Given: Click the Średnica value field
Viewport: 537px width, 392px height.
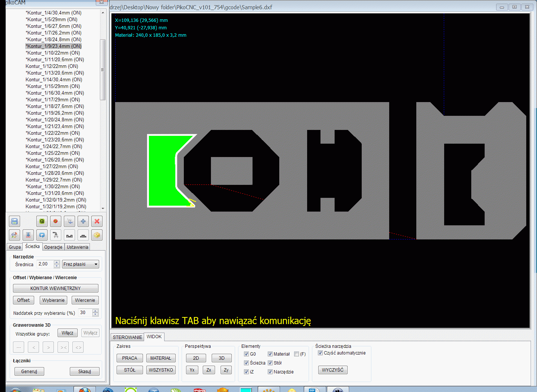Looking at the screenshot, I should pos(46,264).
